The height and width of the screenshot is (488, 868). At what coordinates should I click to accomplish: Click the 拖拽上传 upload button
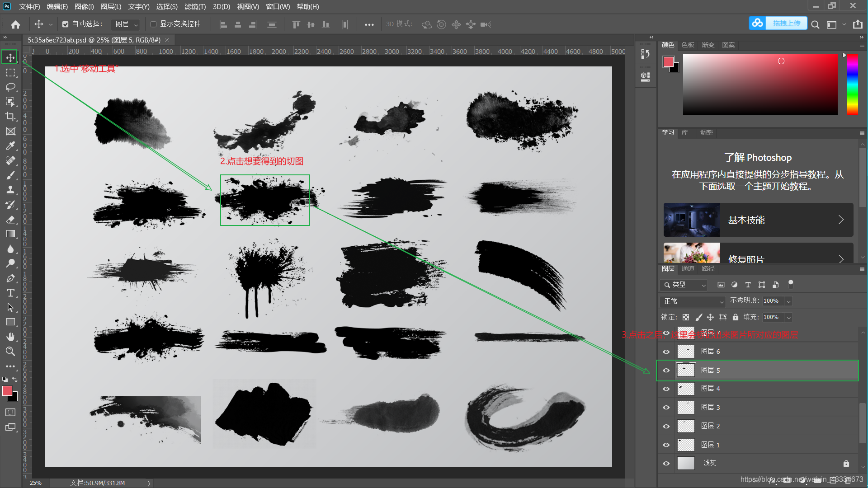point(786,23)
